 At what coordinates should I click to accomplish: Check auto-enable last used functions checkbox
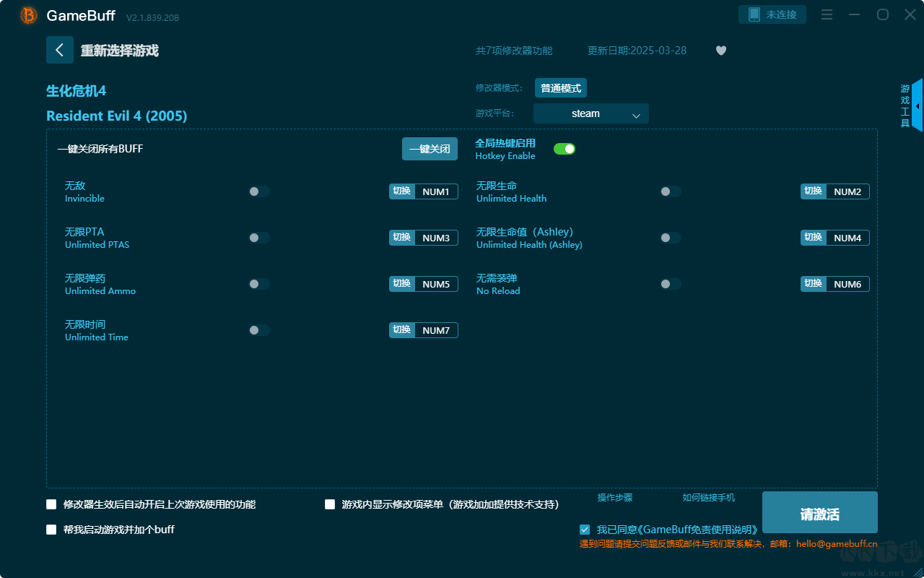point(51,504)
